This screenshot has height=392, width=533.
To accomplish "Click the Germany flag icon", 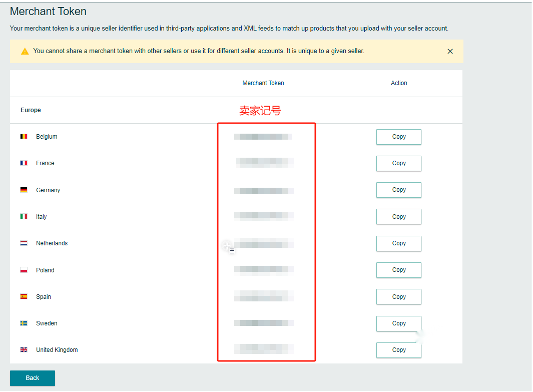I will click(24, 190).
